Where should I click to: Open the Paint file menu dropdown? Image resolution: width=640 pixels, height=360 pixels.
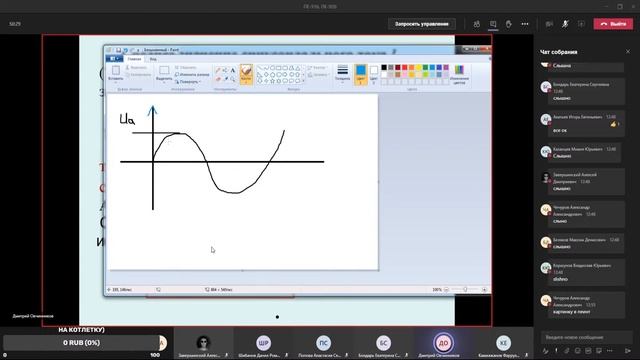pos(114,59)
